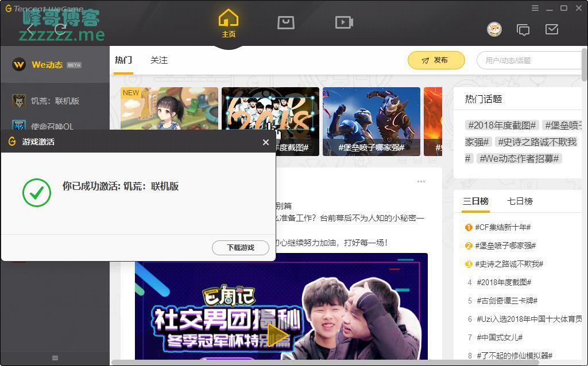Open ranking item #史诗之路诚不欺我#
This screenshot has width=588, height=366.
pyautogui.click(x=509, y=264)
